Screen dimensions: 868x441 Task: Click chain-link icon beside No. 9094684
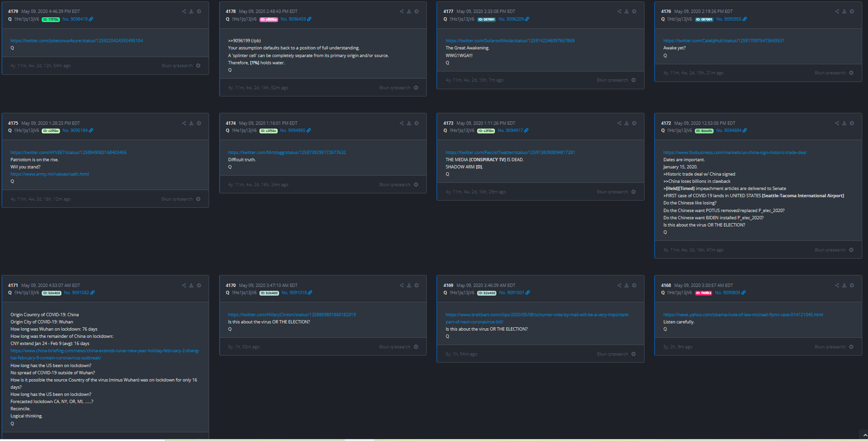coord(745,131)
